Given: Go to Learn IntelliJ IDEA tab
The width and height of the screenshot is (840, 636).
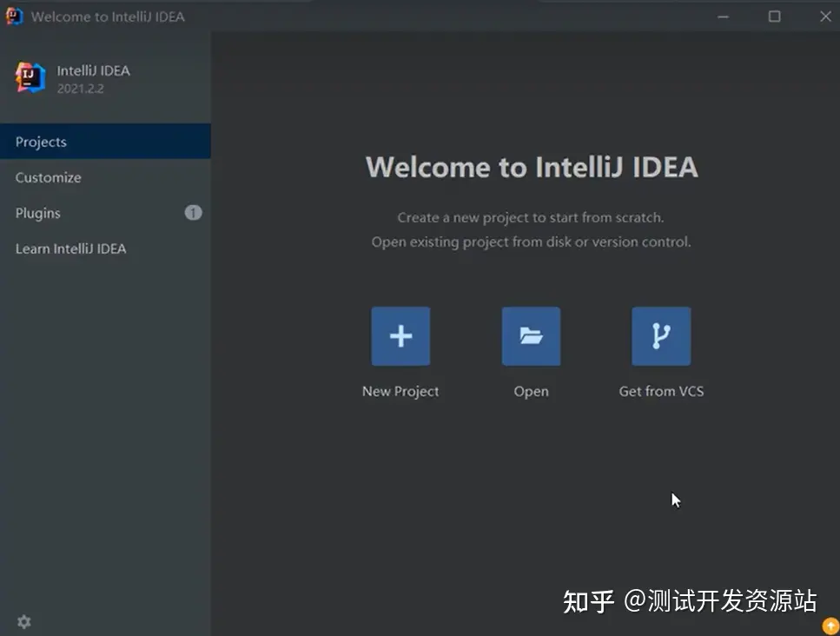Looking at the screenshot, I should point(105,248).
